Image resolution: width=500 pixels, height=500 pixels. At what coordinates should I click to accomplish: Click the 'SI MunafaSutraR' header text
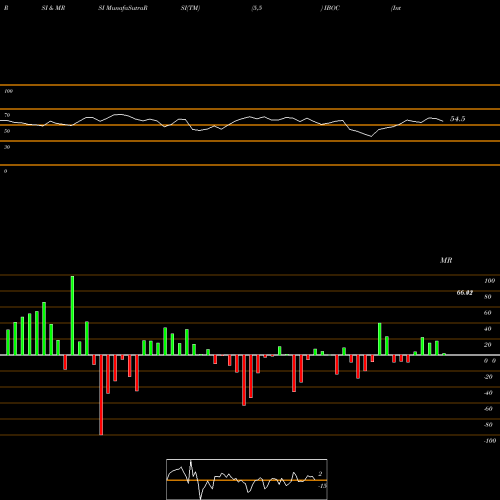123,8
